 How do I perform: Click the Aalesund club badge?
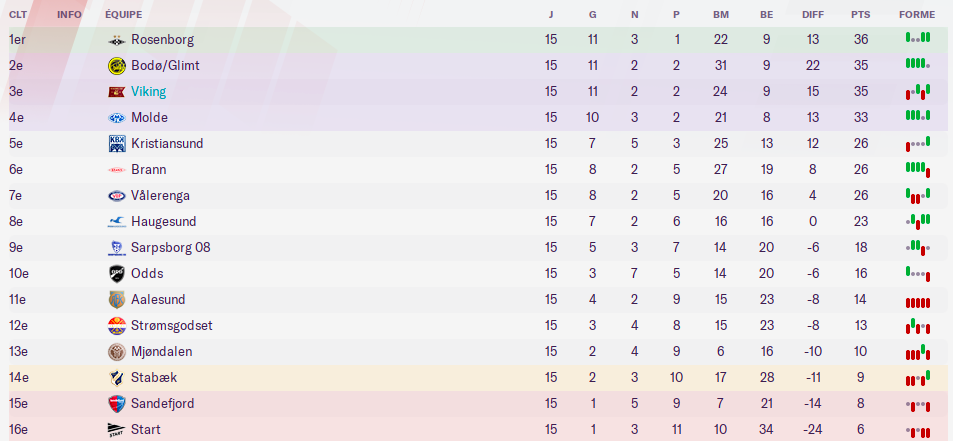click(x=117, y=300)
